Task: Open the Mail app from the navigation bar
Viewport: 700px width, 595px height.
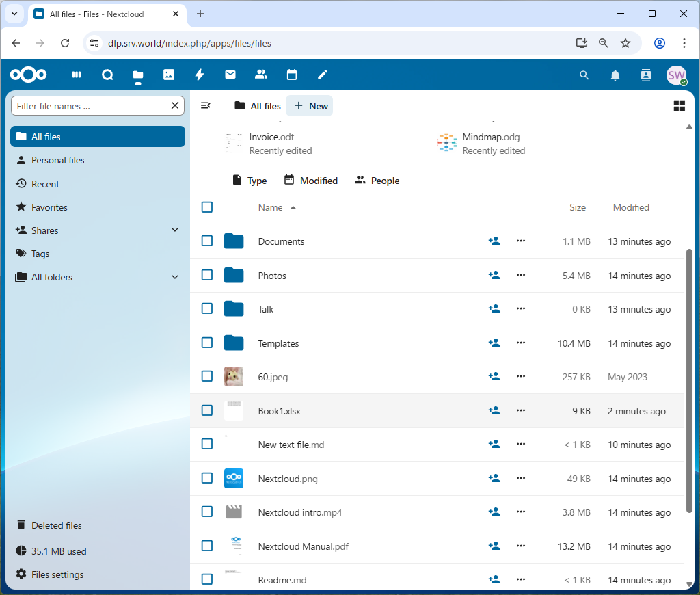Action: tap(230, 75)
